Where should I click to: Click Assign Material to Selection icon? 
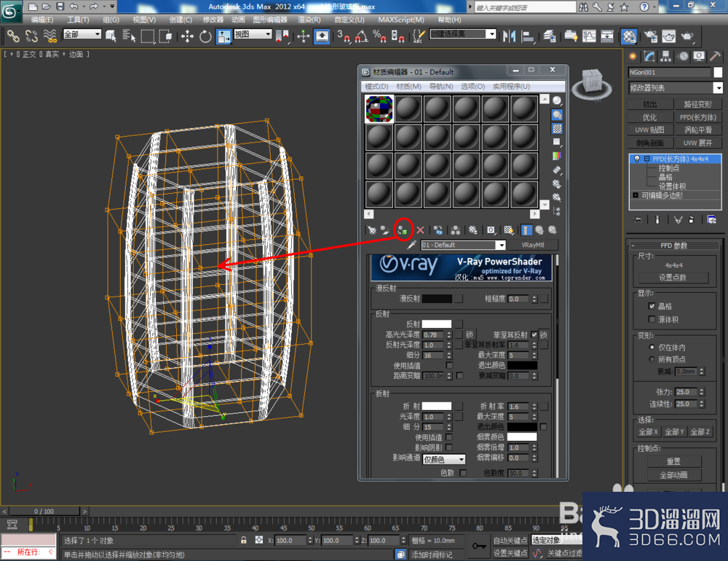(x=402, y=229)
